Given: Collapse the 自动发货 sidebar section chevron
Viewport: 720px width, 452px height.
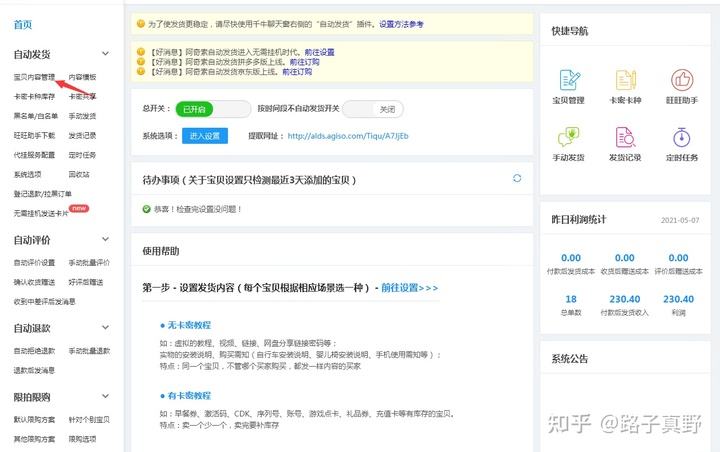Looking at the screenshot, I should [105, 54].
